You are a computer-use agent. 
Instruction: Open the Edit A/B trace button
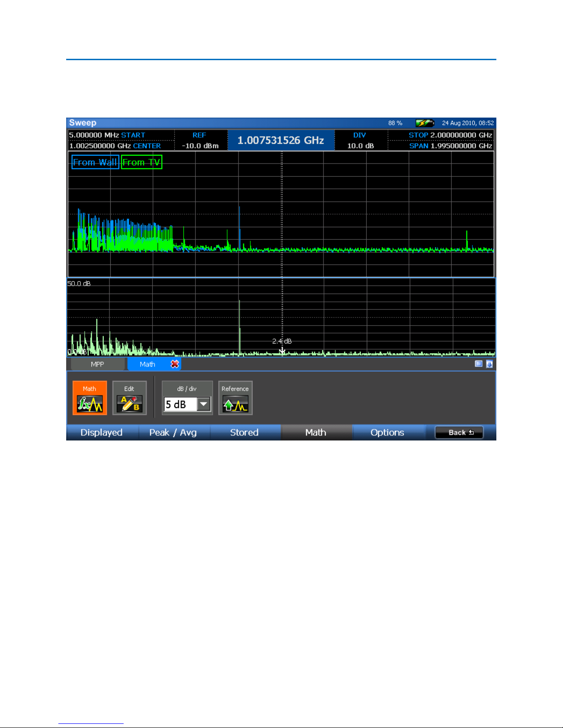[130, 398]
